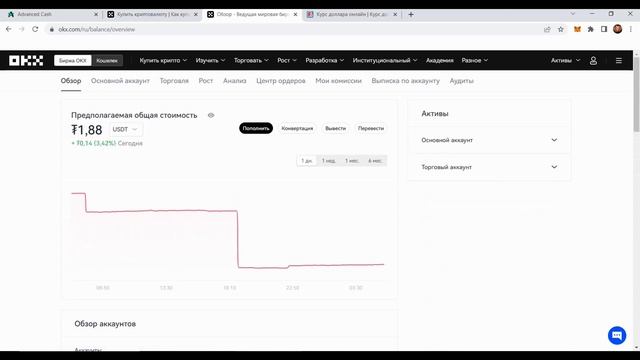Toggle the browser side panel
The width and height of the screenshot is (640, 360).
[604, 29]
